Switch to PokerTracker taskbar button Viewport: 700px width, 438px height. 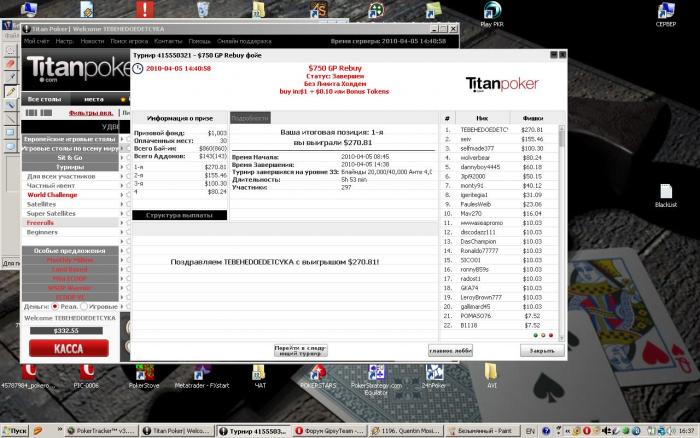tap(101, 431)
